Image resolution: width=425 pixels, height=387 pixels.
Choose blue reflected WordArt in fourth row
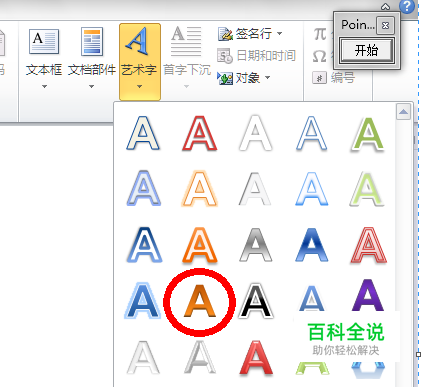(x=312, y=298)
